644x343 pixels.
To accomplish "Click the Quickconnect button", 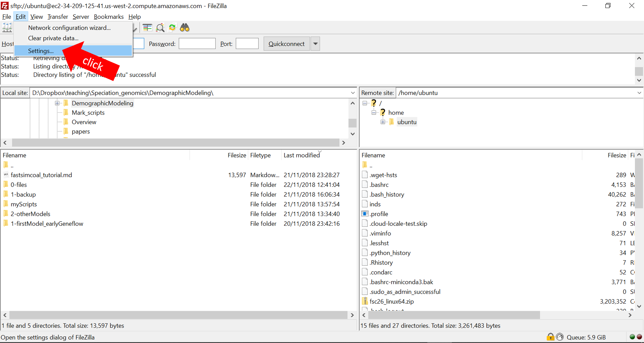I will 287,44.
